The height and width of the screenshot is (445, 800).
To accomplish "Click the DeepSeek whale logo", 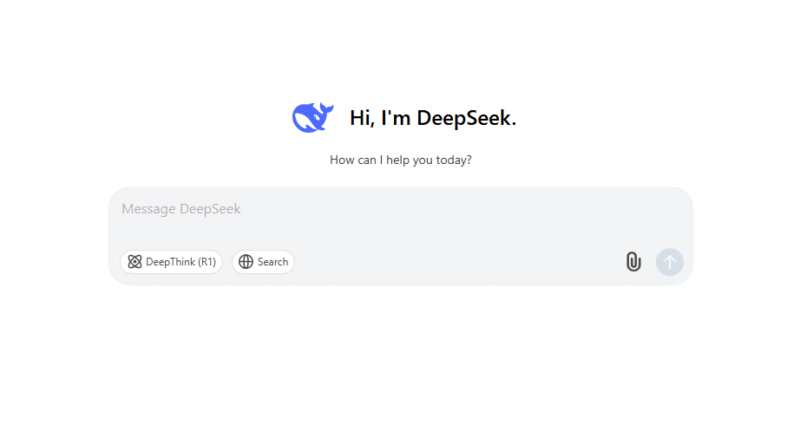I will [313, 117].
